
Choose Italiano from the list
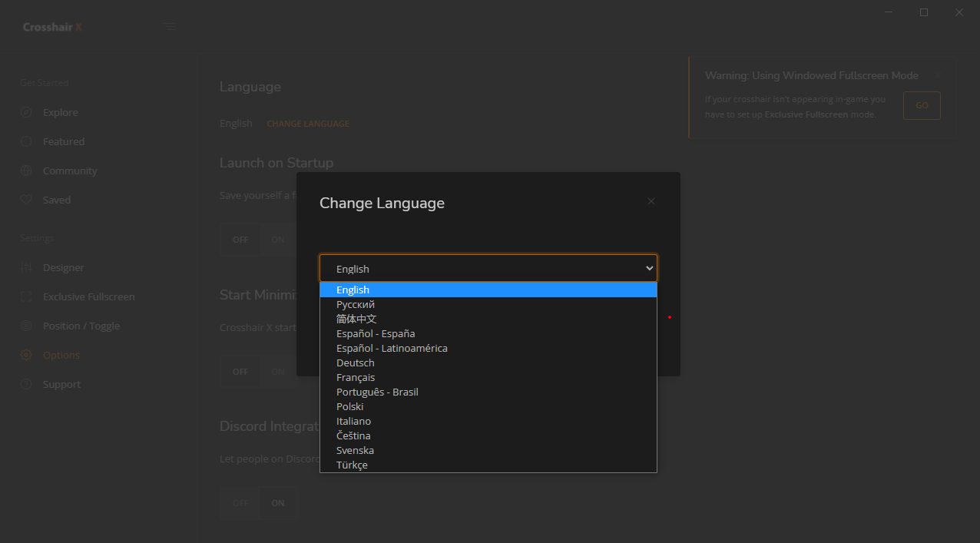(x=488, y=421)
